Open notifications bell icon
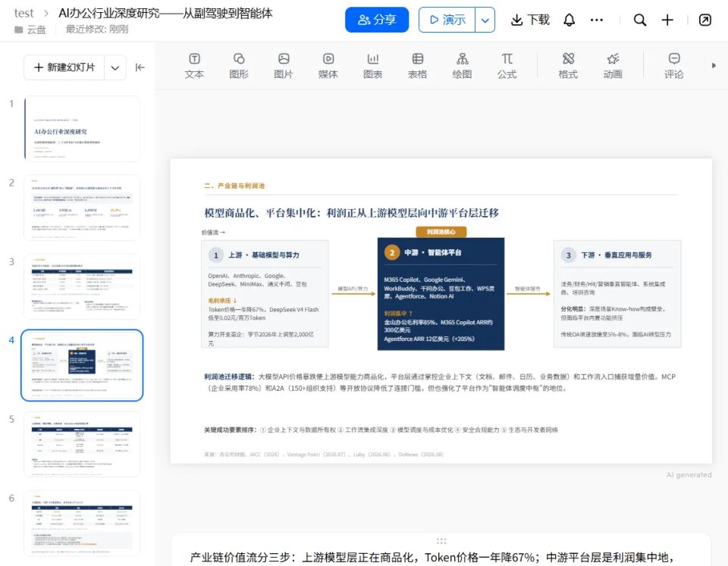The image size is (728, 566). tap(569, 20)
